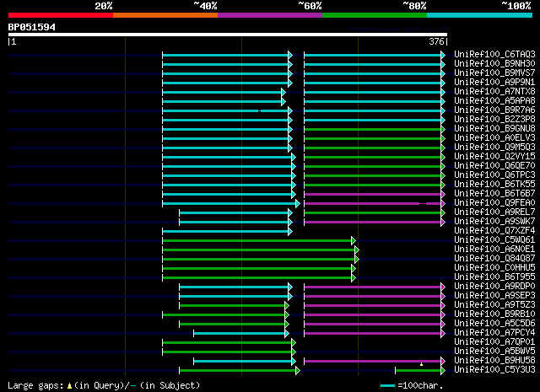This screenshot has height=392, width=540.
Task: Click the yellow query gap marker on B9HU58 row
Action: (x=421, y=364)
